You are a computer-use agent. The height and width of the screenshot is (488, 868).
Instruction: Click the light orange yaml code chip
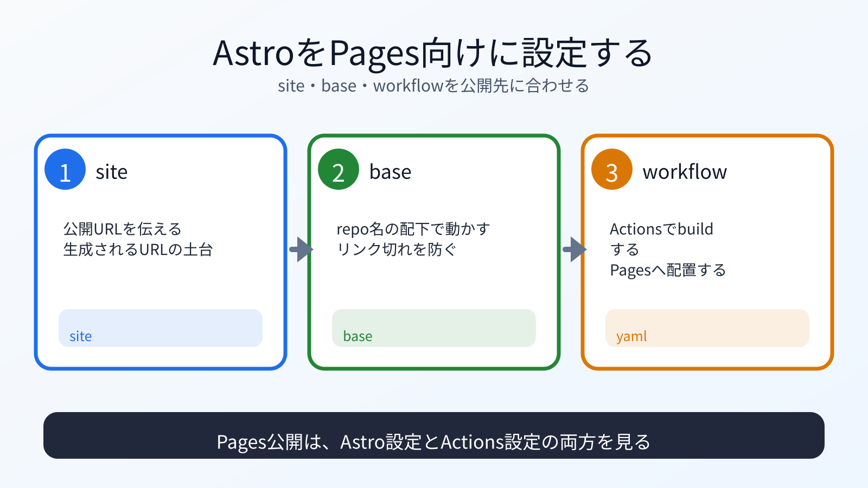click(707, 328)
